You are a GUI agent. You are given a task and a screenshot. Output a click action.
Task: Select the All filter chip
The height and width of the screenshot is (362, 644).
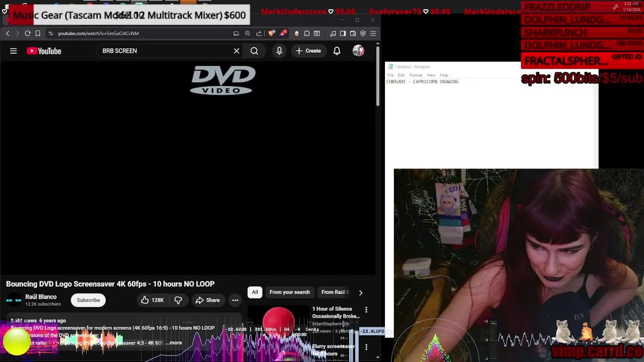tap(255, 292)
